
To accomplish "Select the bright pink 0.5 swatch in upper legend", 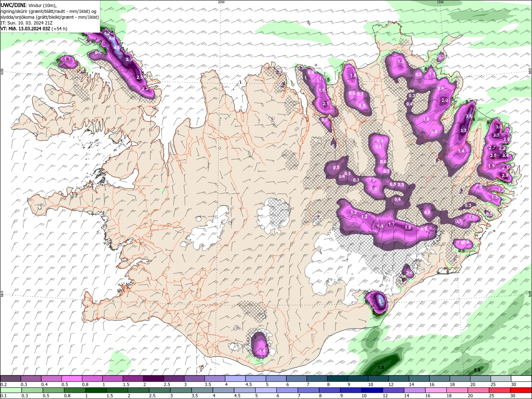I will click(71, 379).
